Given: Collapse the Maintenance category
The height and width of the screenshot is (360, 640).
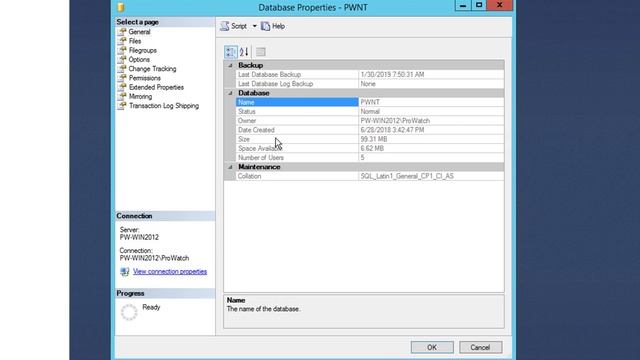Looking at the screenshot, I should point(230,167).
